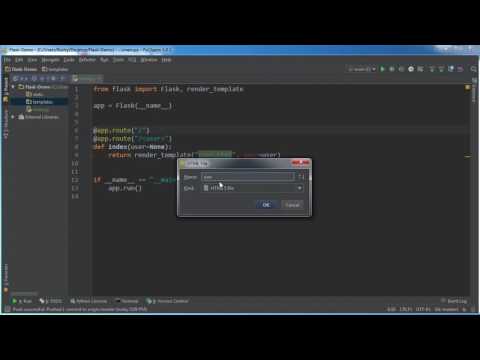The width and height of the screenshot is (480, 360).
Task: Open the TODO tool window tab
Action: click(x=51, y=301)
